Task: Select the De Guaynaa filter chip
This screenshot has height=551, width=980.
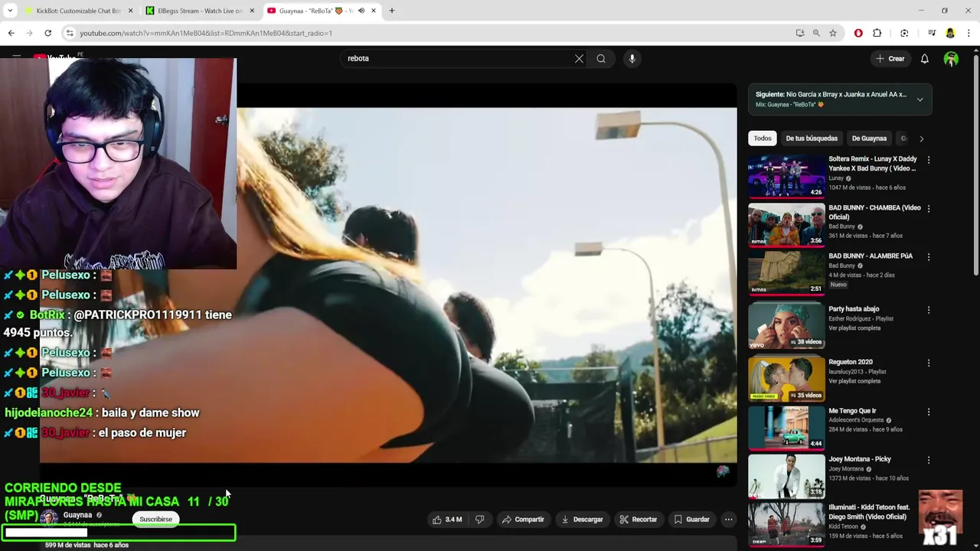Action: 869,139
